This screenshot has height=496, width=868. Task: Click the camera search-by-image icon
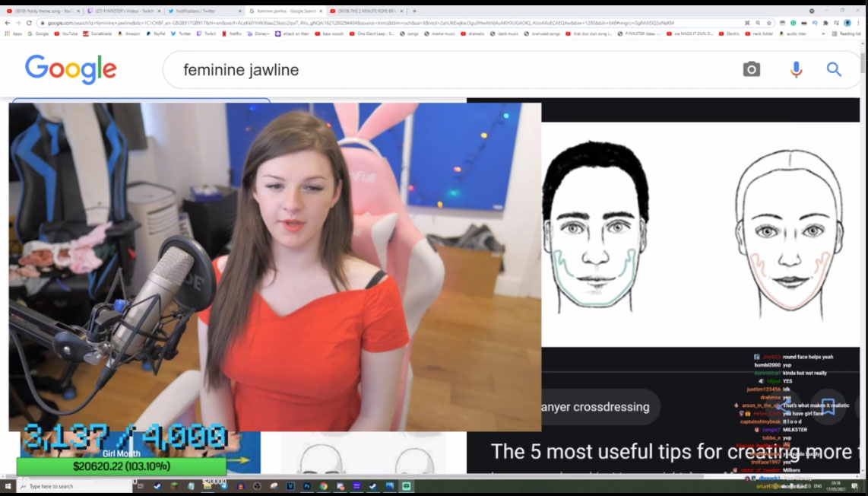[x=751, y=69]
